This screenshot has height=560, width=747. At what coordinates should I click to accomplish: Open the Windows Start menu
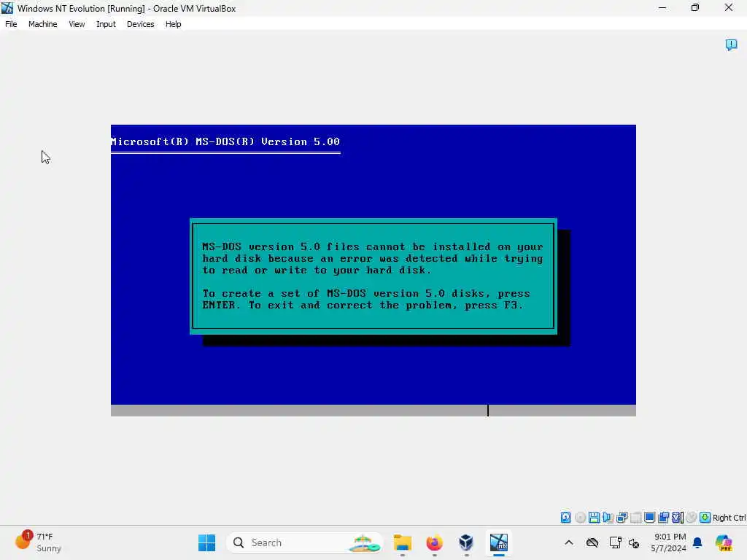pyautogui.click(x=206, y=542)
